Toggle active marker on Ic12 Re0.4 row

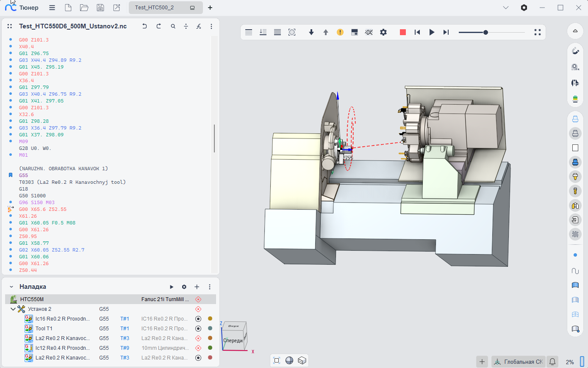click(198, 348)
